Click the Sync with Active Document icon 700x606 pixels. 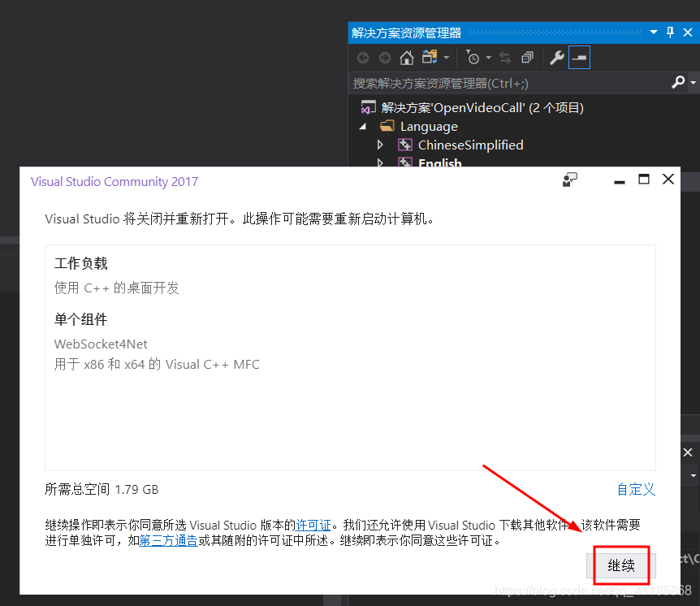click(x=505, y=58)
